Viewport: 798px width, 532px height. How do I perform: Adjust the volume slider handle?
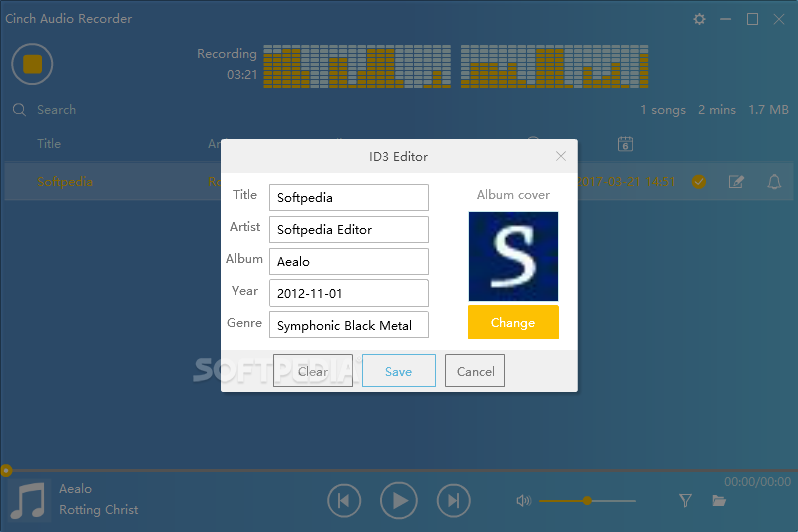click(x=587, y=501)
